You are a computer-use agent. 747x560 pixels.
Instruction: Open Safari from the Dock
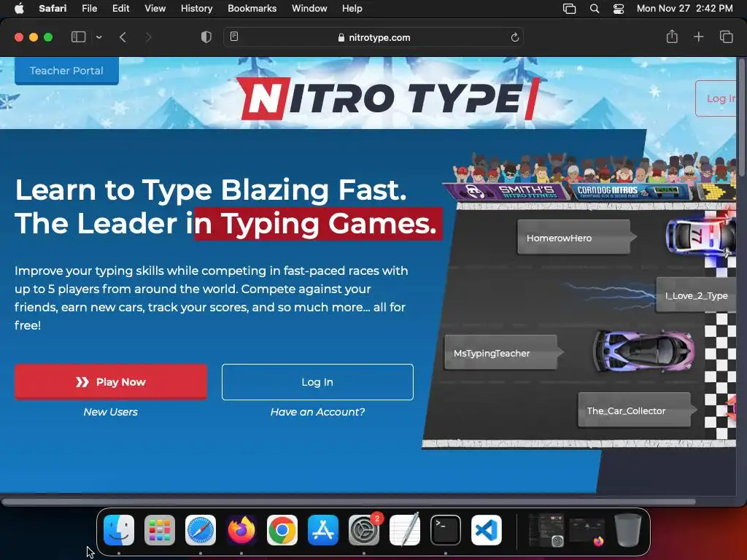coord(201,530)
